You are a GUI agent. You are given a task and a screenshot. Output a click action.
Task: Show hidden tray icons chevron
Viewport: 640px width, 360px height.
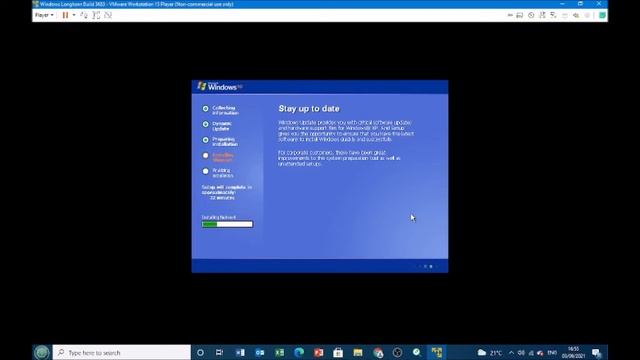click(511, 352)
